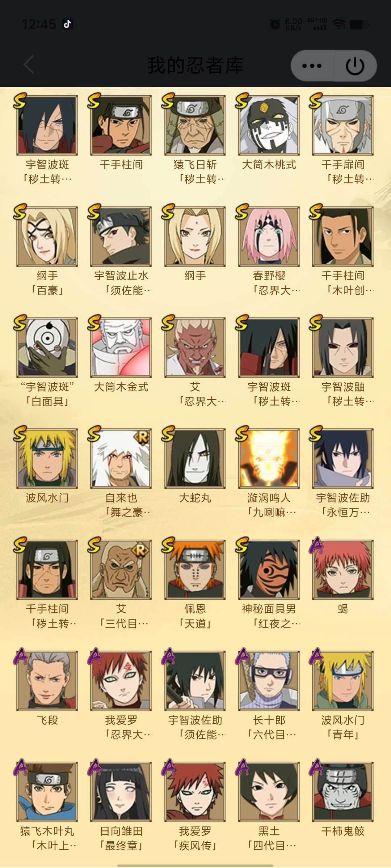Open TikTok notification icon in status bar
Image resolution: width=391 pixels, height=868 pixels.
point(67,24)
